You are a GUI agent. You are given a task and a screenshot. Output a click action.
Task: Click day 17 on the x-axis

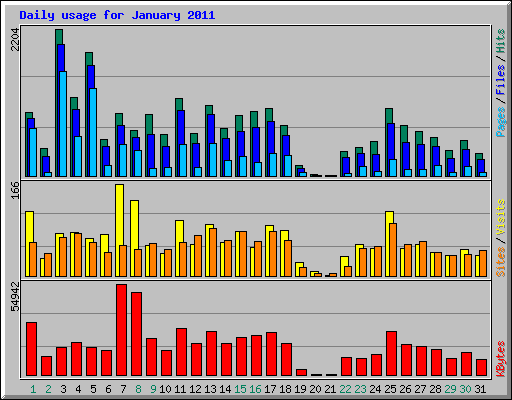pos(270,389)
